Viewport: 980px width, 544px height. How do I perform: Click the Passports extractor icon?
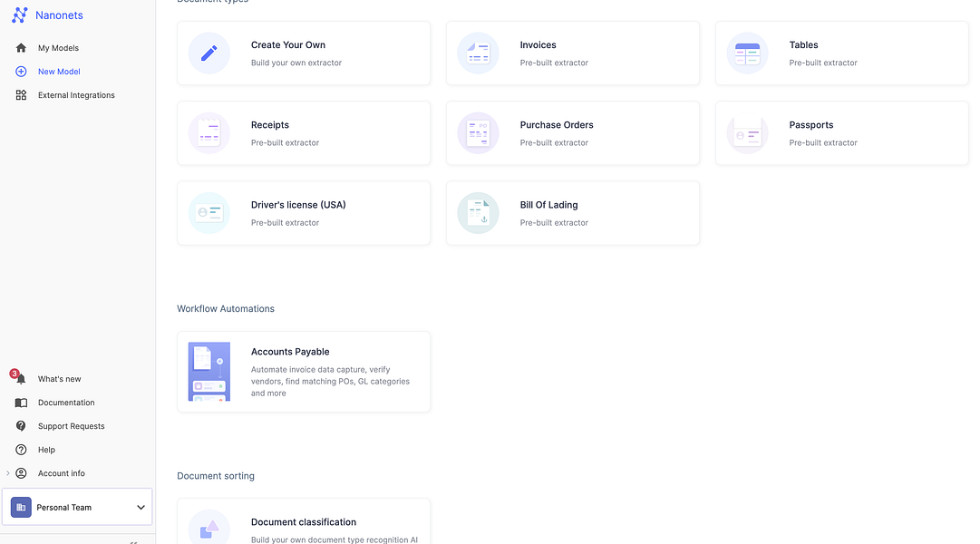click(747, 132)
